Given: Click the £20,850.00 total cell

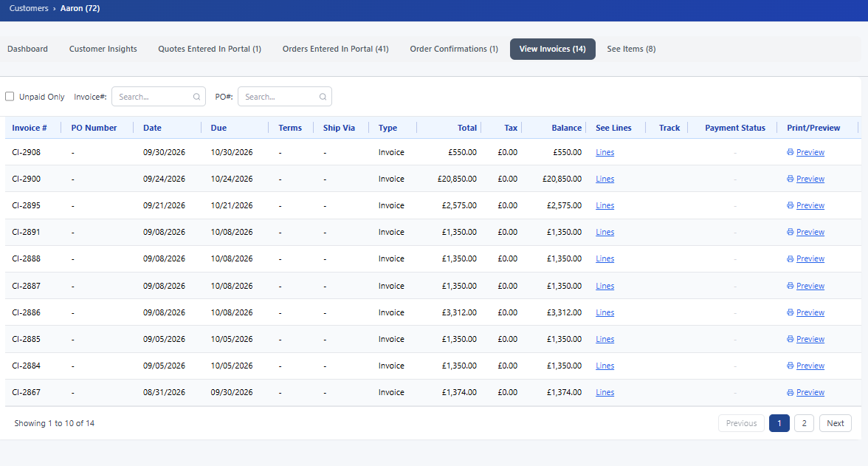Looking at the screenshot, I should pos(457,179).
